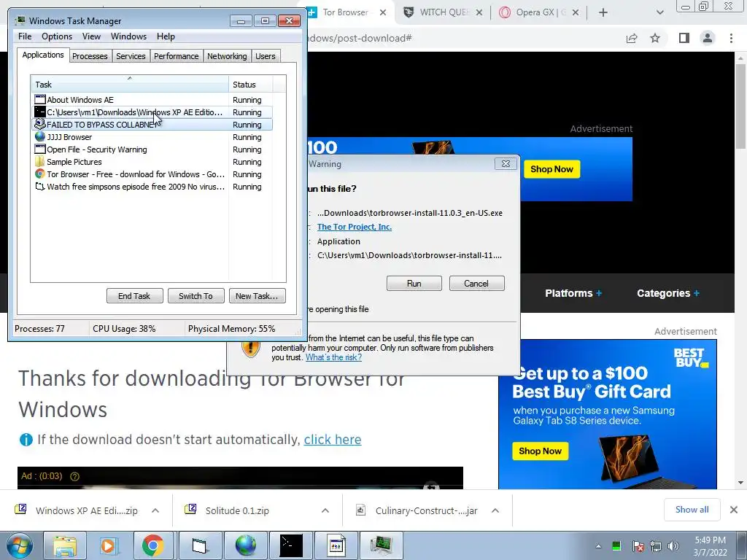Open The Tor Project, Inc. publisher link

tap(355, 227)
